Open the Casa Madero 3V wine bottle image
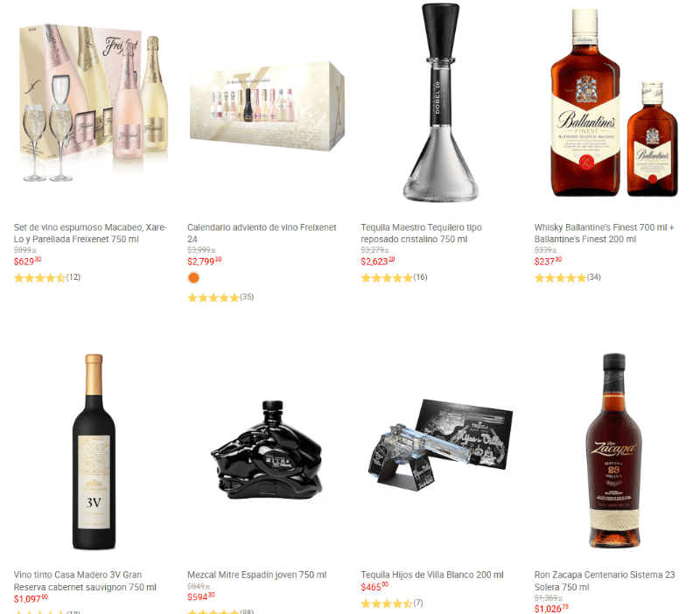This screenshot has width=700, height=614. coord(94,451)
